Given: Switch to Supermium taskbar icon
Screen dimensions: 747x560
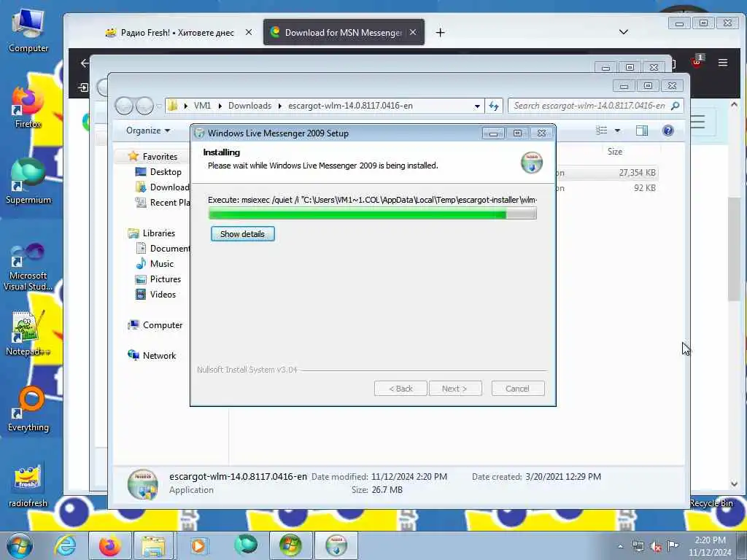Looking at the screenshot, I should tap(245, 545).
